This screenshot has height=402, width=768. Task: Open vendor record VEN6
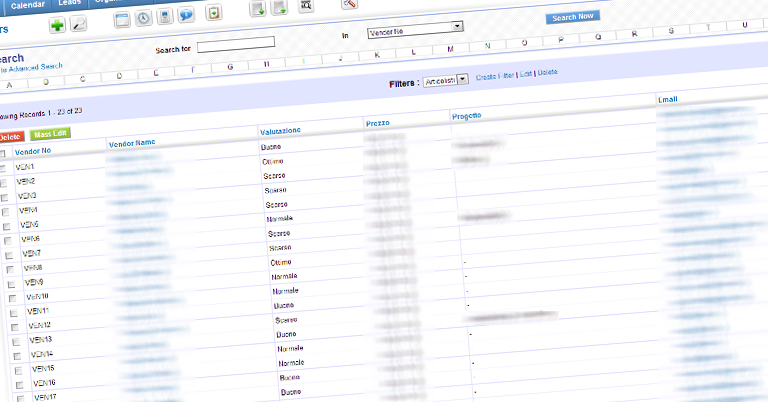click(30, 239)
